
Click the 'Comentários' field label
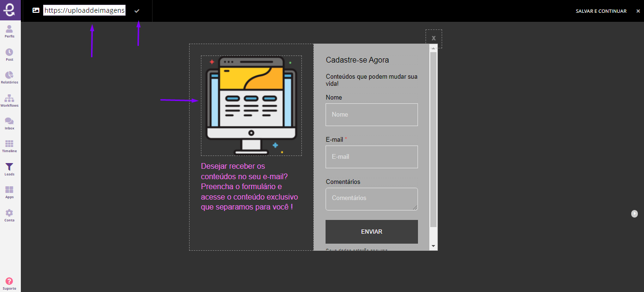[x=343, y=182]
